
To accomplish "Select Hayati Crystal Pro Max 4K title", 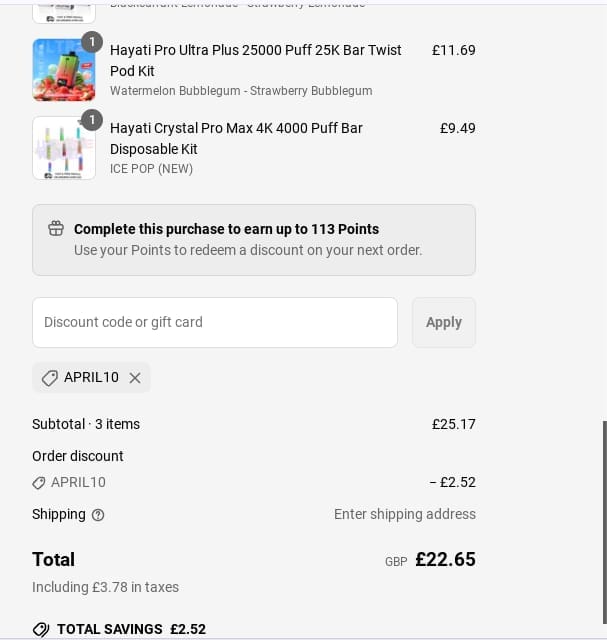I will [236, 138].
